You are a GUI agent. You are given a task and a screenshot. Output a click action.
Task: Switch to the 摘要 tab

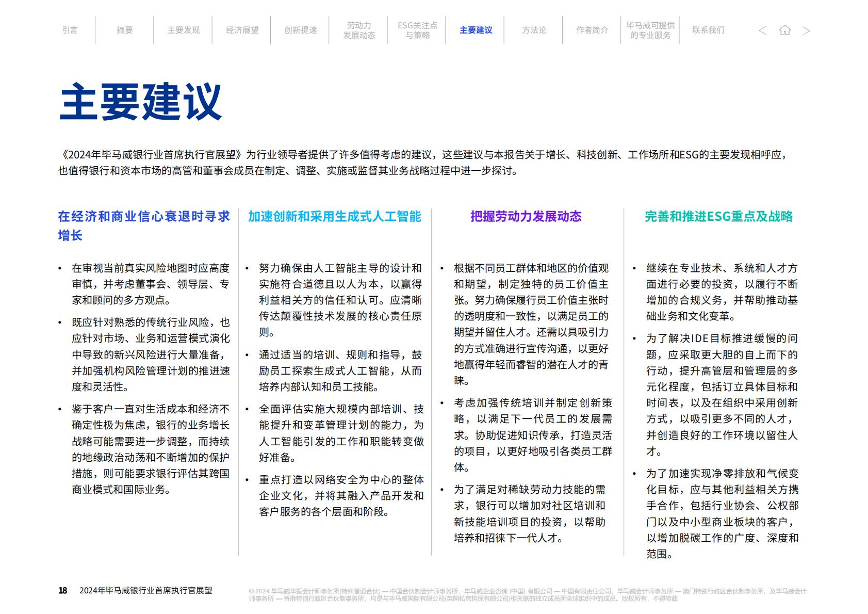coord(124,30)
